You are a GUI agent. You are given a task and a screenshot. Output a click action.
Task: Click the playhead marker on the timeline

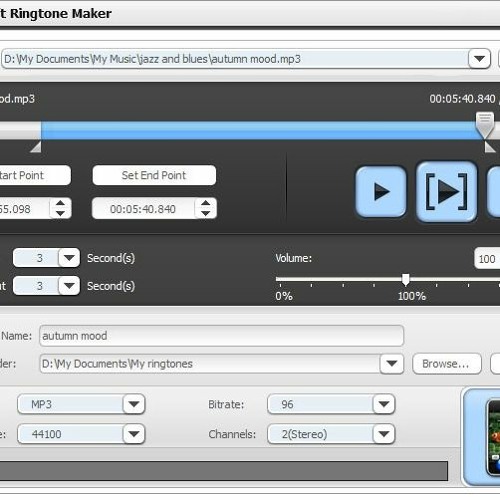[x=485, y=125]
